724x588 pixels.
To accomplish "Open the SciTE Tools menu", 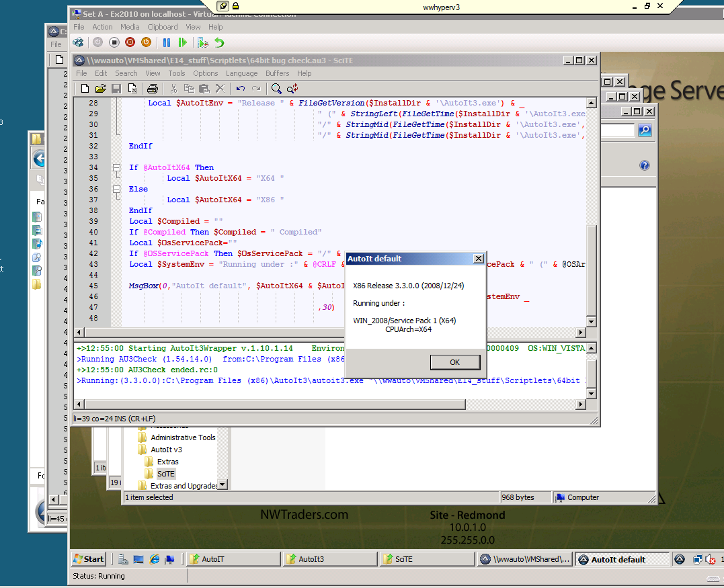I will tap(176, 73).
